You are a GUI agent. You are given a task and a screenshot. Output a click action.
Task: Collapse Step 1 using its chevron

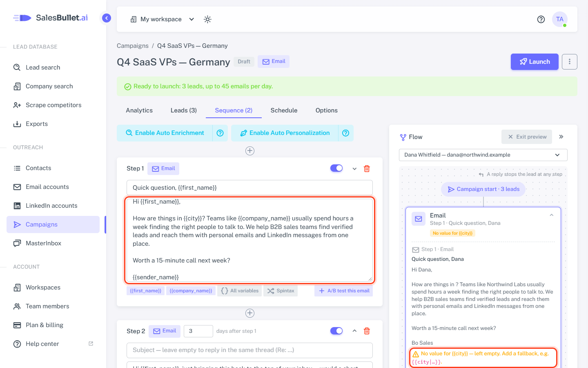(354, 168)
